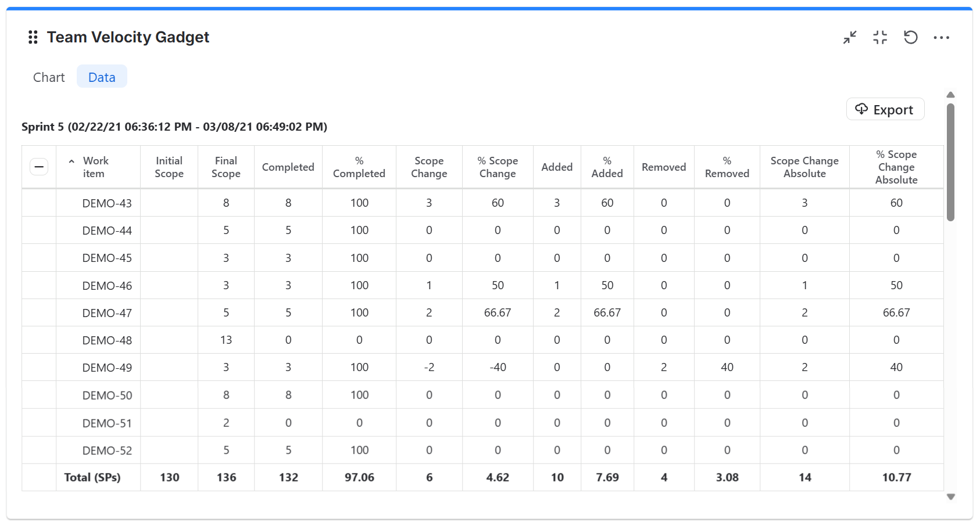Switch to the Chart tab
The height and width of the screenshot is (525, 980).
[x=49, y=77]
